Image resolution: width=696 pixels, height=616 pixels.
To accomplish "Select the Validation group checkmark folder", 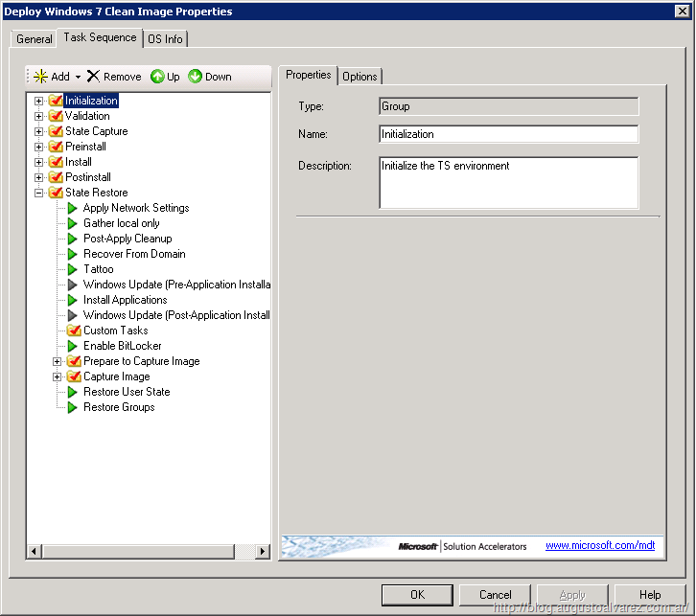I will pos(56,116).
